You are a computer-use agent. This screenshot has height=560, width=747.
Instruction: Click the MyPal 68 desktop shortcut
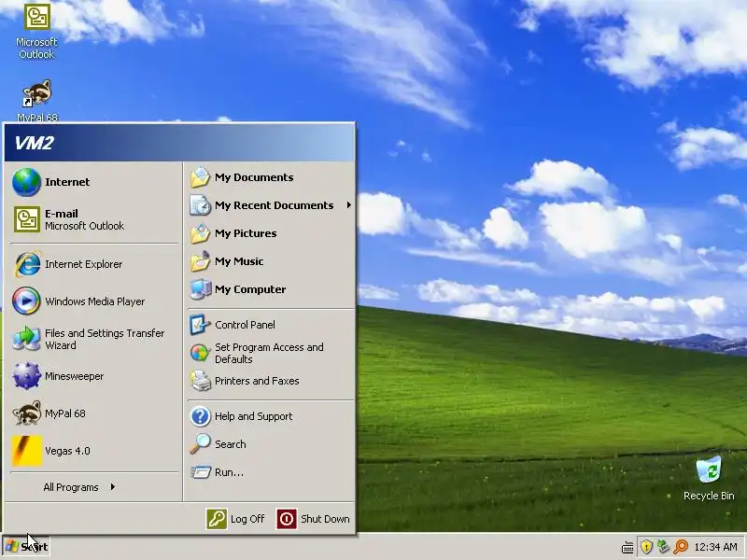point(37,101)
